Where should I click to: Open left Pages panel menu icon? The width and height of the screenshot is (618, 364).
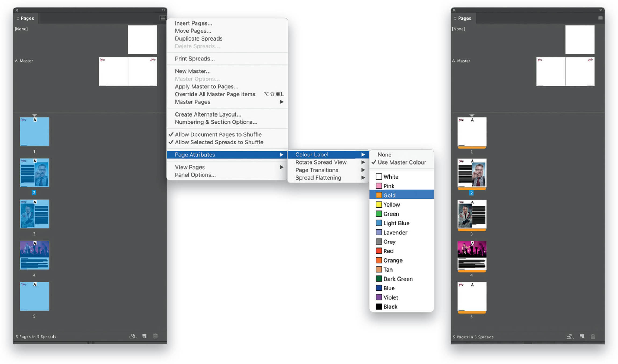click(x=163, y=18)
